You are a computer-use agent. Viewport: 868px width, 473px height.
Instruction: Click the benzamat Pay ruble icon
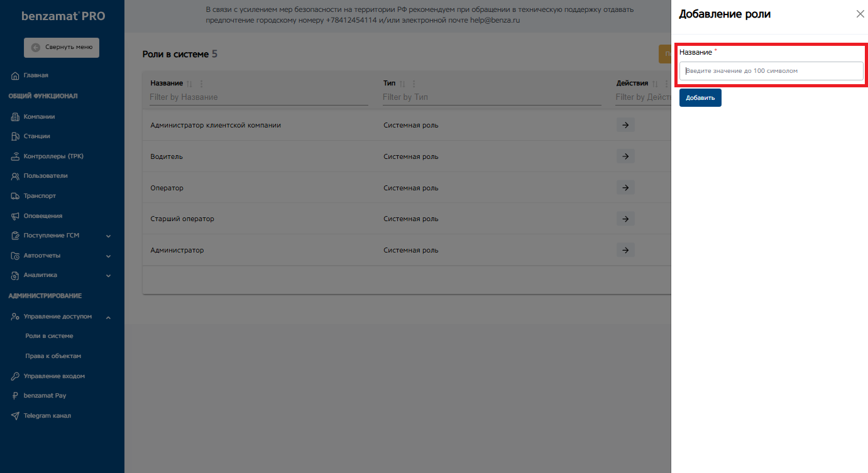tap(16, 396)
